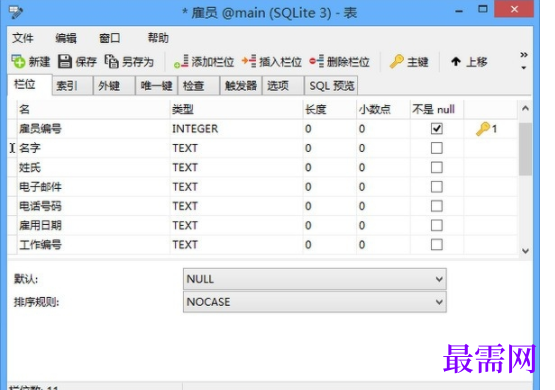
Task: Click the 长度 column header
Action: coord(330,109)
